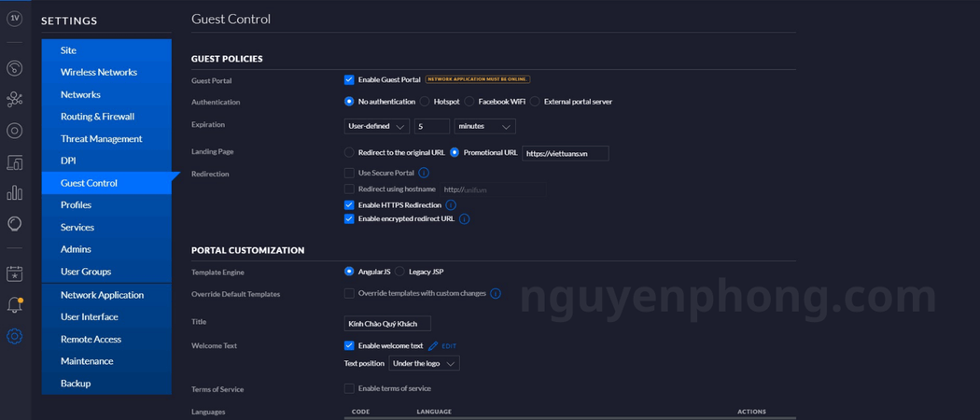Click the portal Title text field
The width and height of the screenshot is (980, 420).
[x=386, y=324]
